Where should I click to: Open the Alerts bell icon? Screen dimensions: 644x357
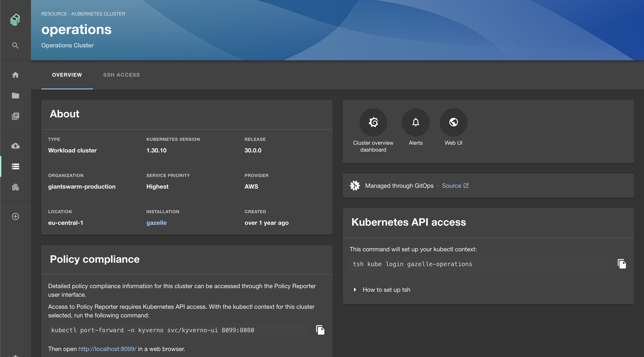point(416,122)
